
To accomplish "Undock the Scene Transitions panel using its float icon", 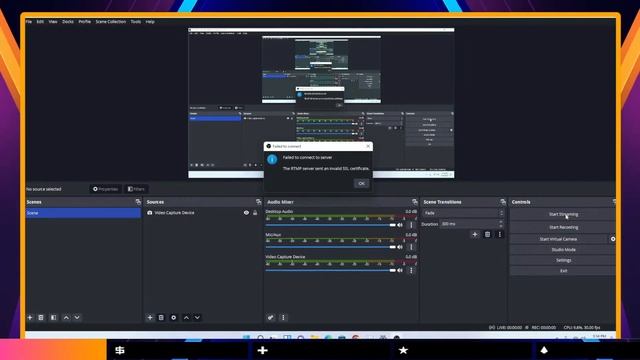I will [503, 202].
